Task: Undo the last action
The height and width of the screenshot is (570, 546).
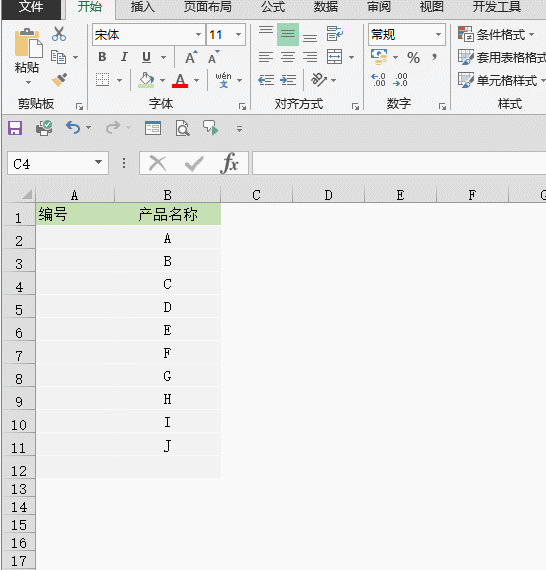Action: pos(73,128)
